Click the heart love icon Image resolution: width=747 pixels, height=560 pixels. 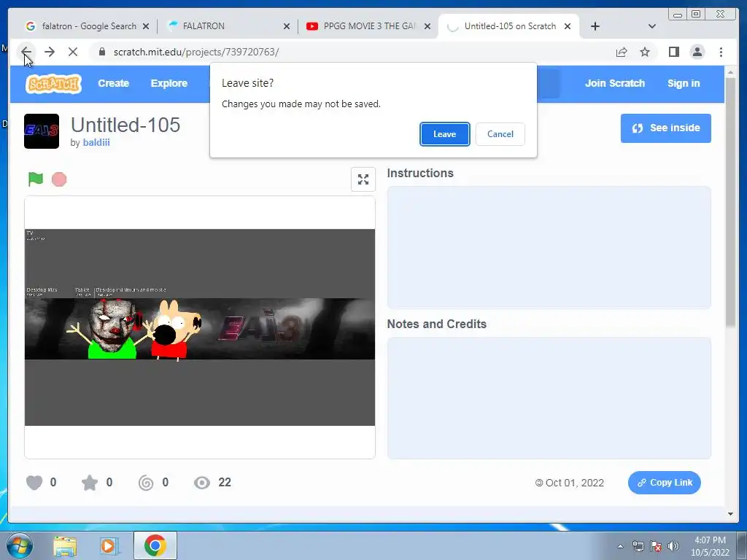click(34, 483)
